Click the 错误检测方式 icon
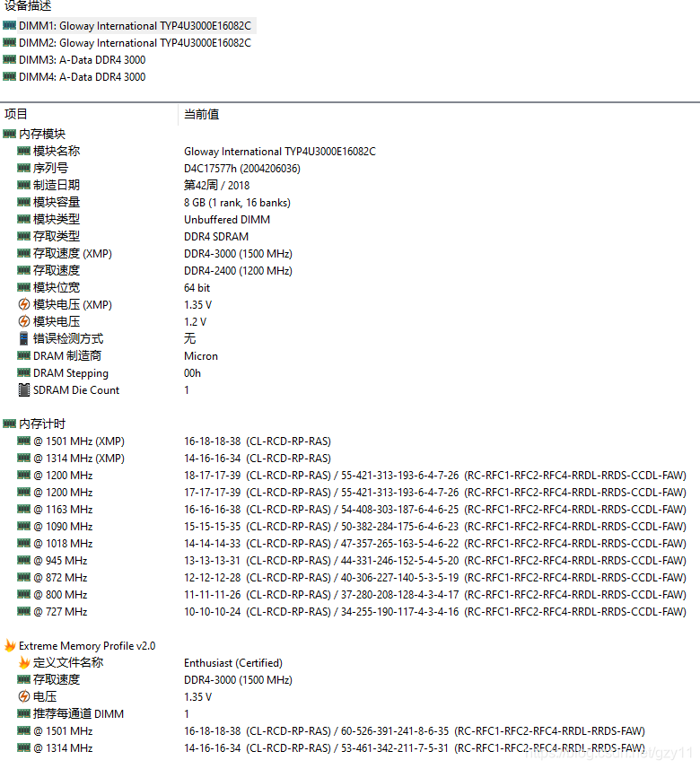Screen dimensions: 700x769 [x=24, y=339]
